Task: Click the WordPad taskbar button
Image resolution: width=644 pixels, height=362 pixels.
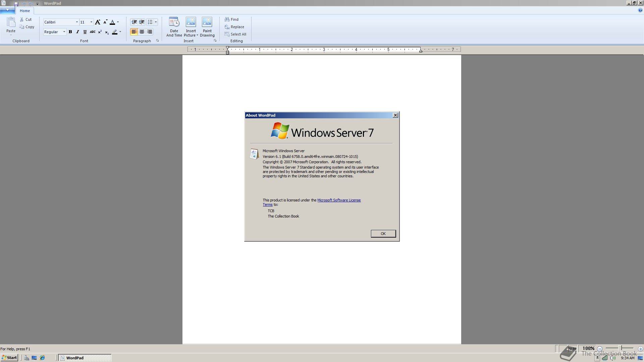Action: click(x=85, y=358)
